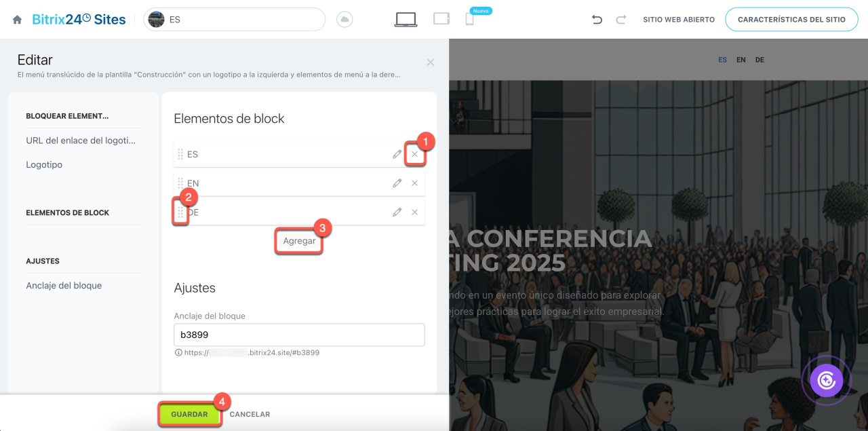Click EN language link in site preview
The height and width of the screenshot is (431, 868).
(x=741, y=60)
